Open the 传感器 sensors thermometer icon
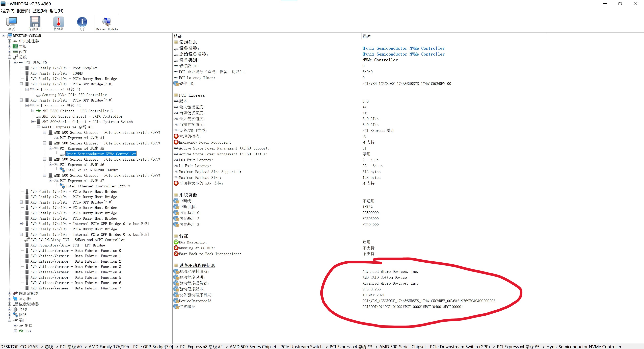Viewport: 644px width, 349px height. click(59, 23)
